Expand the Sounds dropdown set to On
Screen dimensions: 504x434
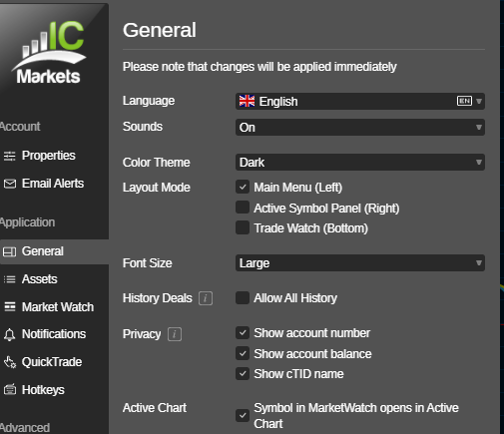click(360, 128)
